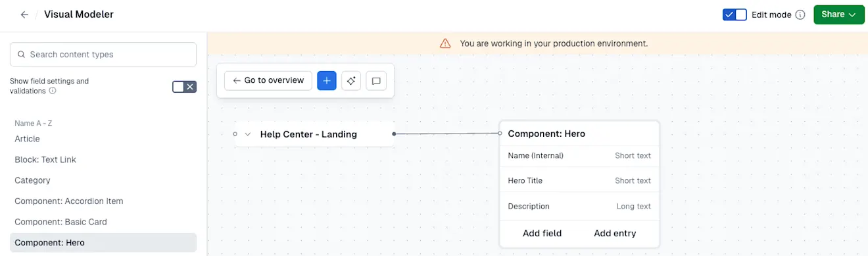
Task: Click the Hero Title field row
Action: tap(579, 180)
